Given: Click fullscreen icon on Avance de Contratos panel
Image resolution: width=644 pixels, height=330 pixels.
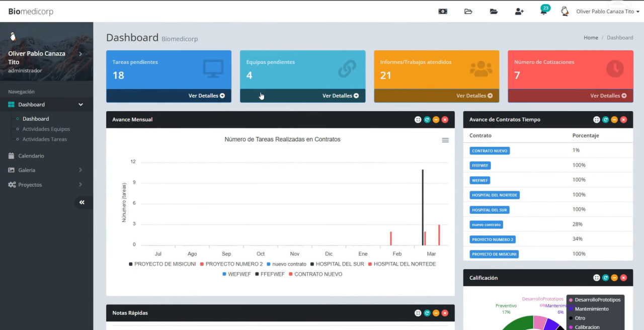Looking at the screenshot, I should (596, 120).
